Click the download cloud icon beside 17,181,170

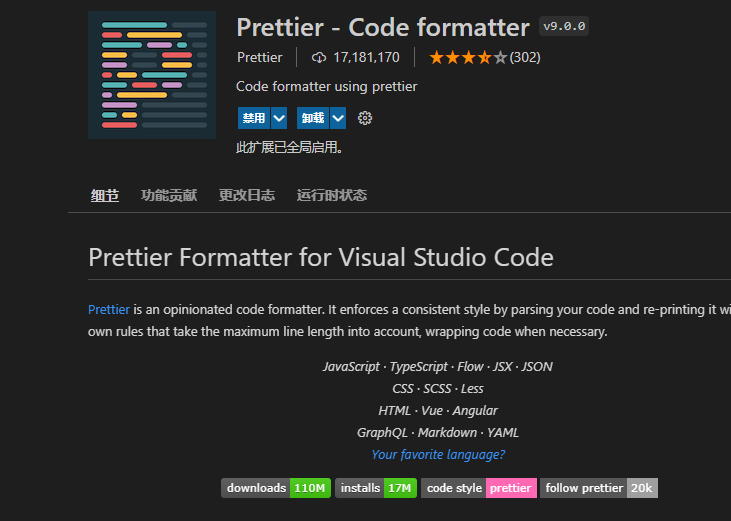pyautogui.click(x=319, y=57)
